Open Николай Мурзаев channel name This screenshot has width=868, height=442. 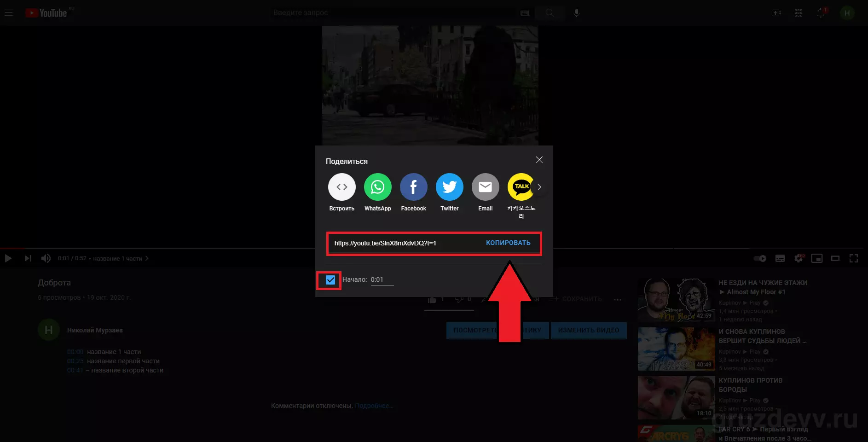coord(95,330)
